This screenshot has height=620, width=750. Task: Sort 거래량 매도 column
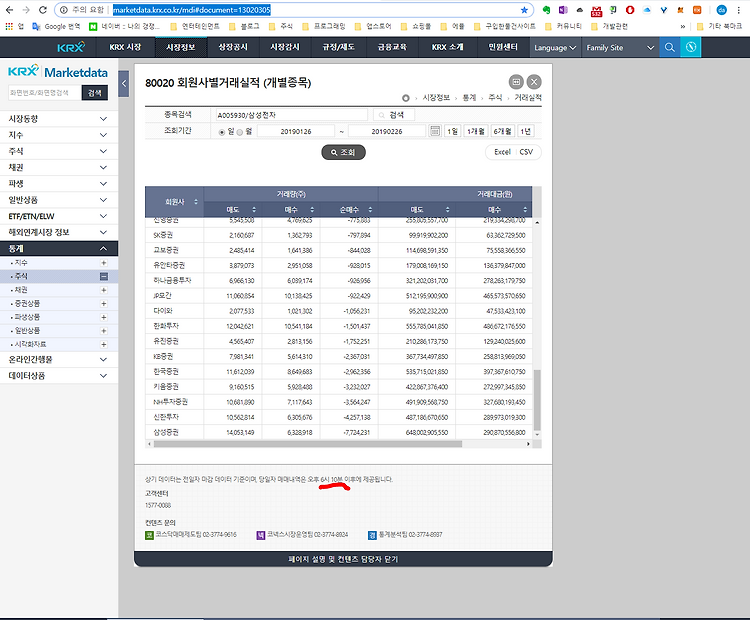tap(254, 210)
